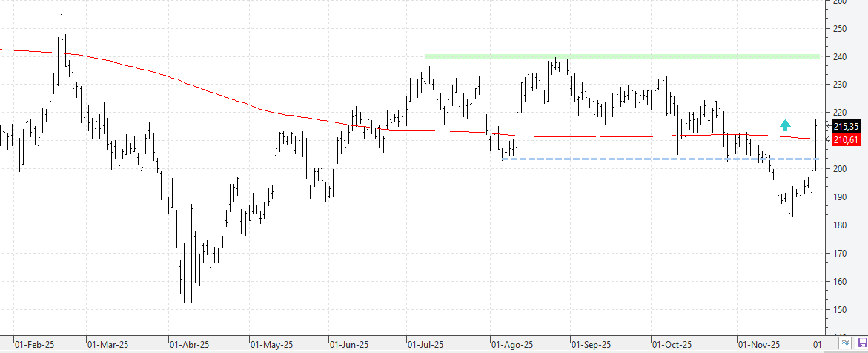
Task: Click the 250 price axis label
Action: (839, 28)
